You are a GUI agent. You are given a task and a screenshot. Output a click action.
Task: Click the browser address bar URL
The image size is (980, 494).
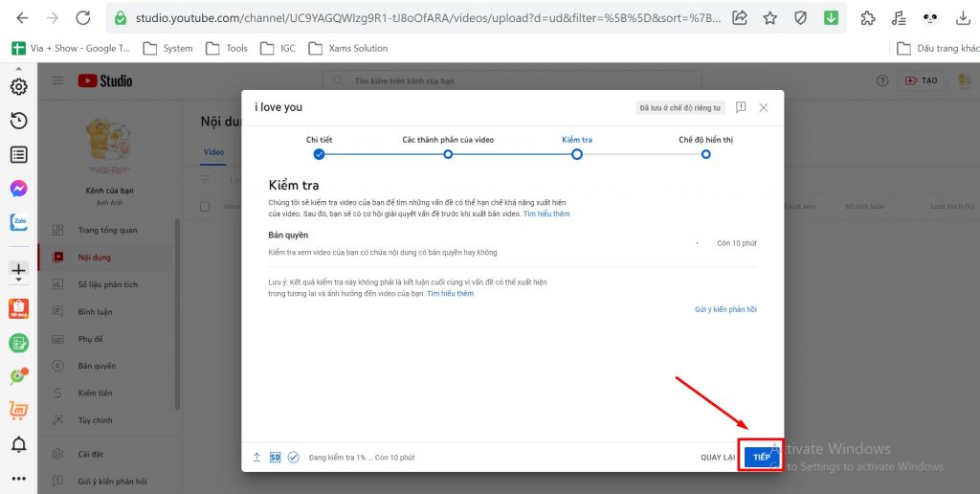(428, 18)
